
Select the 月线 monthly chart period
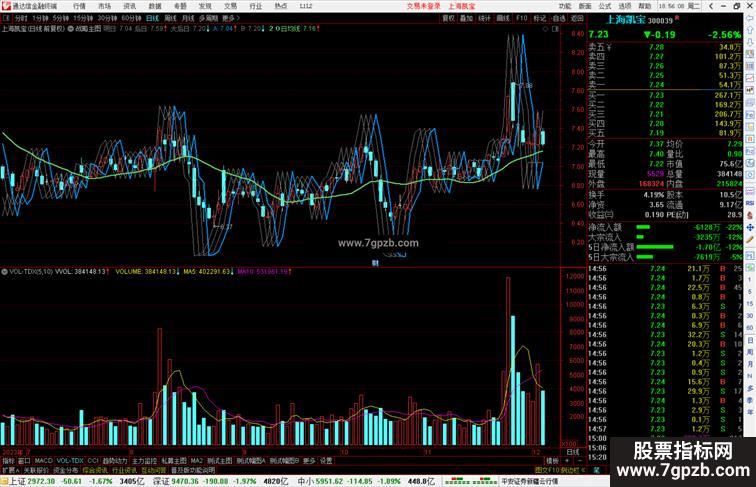(188, 18)
